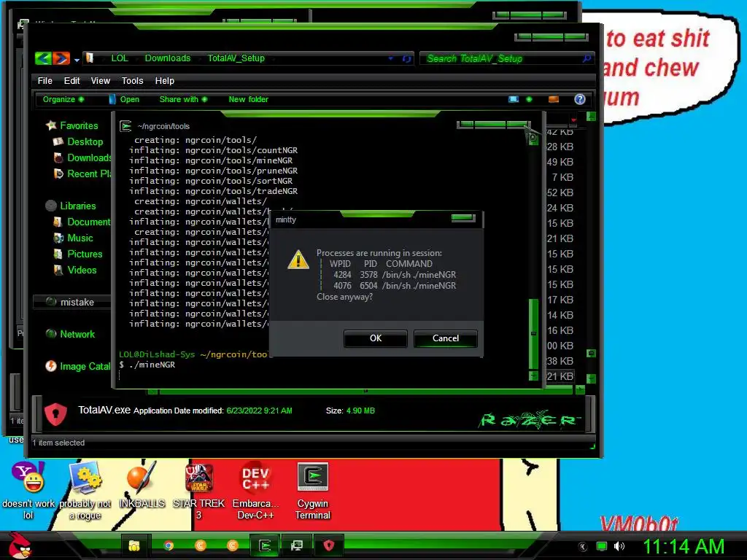Click the terminal icon in ~/ngrcoin/tools title bar
This screenshot has width=747, height=560.
(125, 126)
